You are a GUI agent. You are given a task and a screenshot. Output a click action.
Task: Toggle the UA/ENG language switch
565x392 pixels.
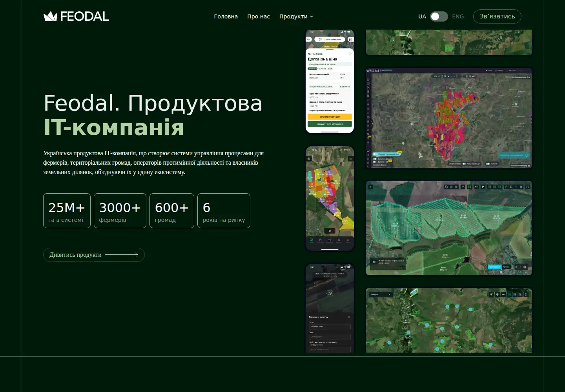point(439,16)
